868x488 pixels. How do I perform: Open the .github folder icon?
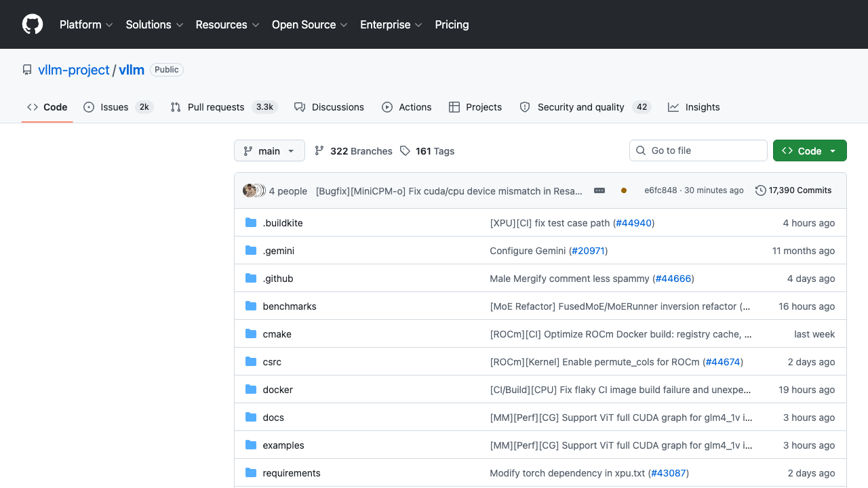point(251,279)
